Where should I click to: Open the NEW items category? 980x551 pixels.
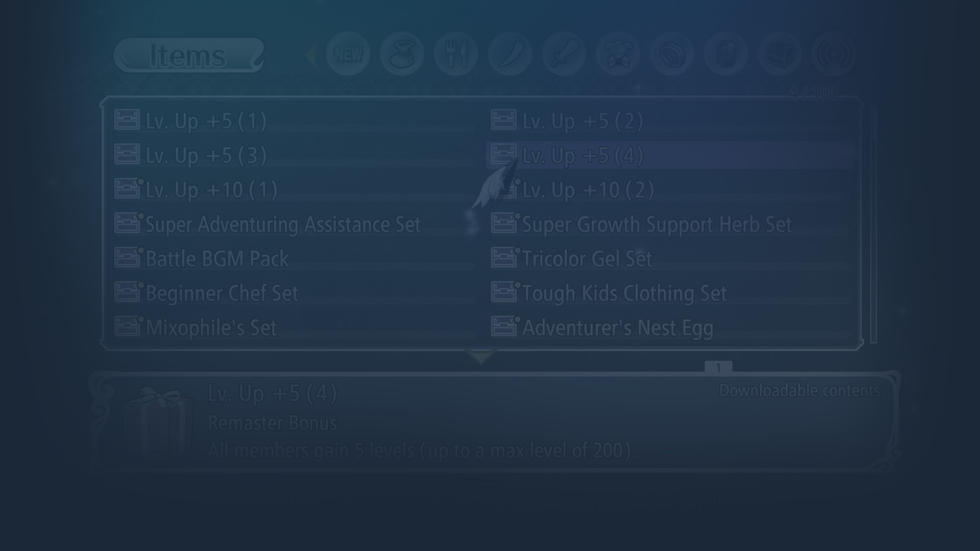pyautogui.click(x=348, y=54)
